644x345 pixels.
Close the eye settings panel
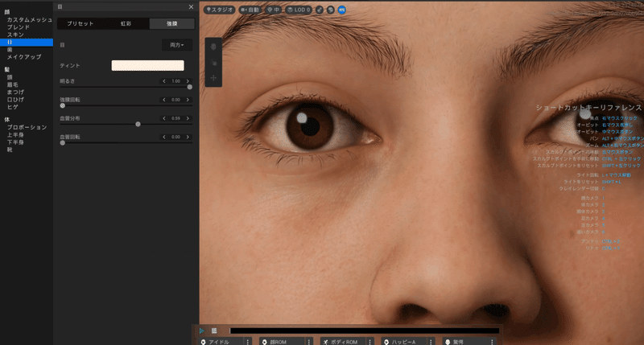(x=191, y=7)
